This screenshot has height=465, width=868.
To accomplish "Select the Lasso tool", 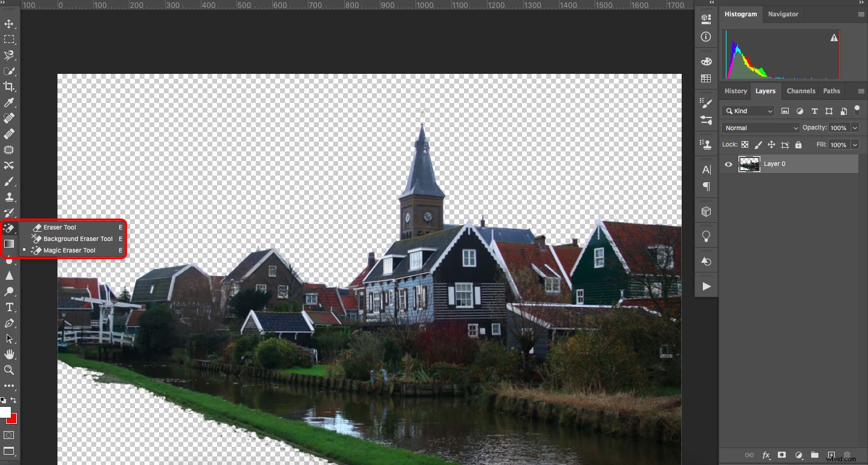I will (x=9, y=55).
